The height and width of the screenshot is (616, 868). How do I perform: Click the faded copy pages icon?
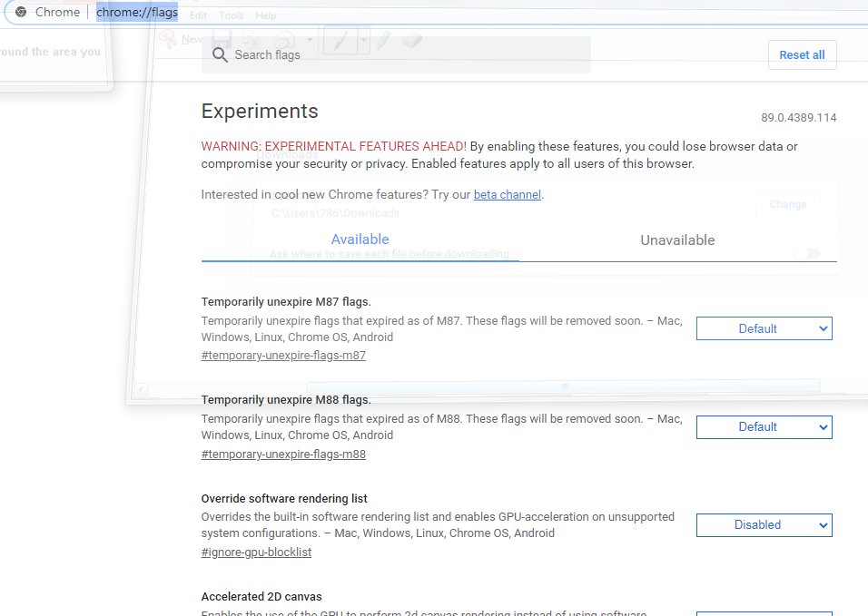(x=252, y=40)
